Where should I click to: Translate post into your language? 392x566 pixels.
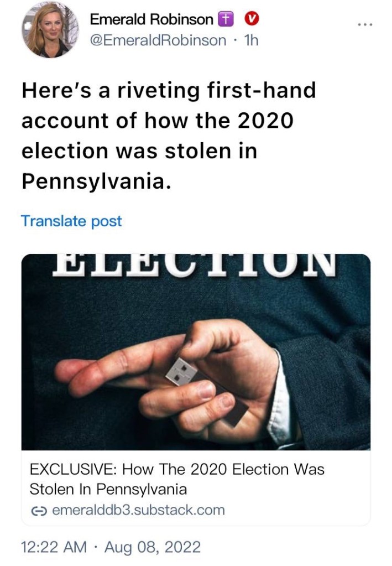[x=71, y=221]
